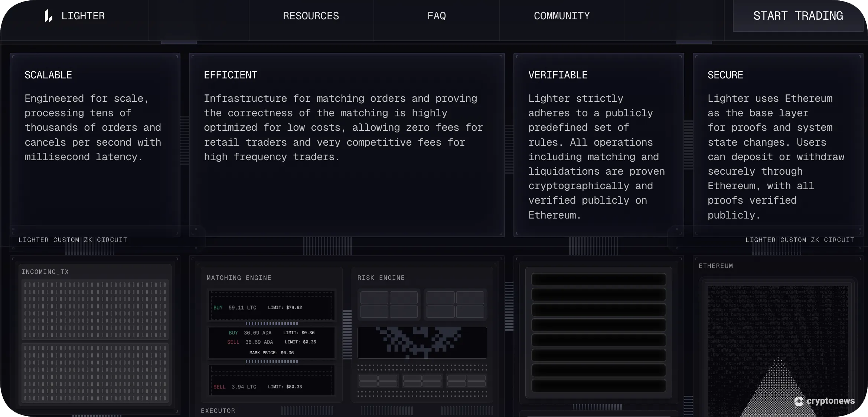Click the top black bar in the stack
Screen dimensions: 868x417
598,279
